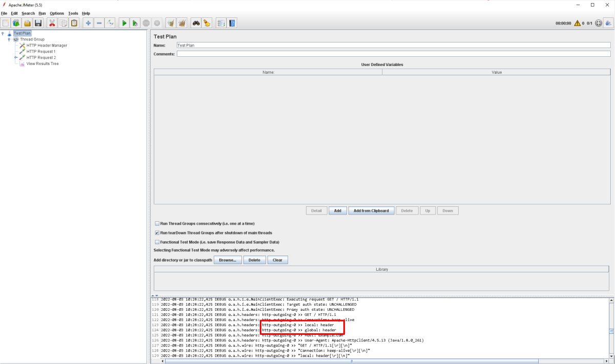Expand all tree nodes with plus icon

pyautogui.click(x=88, y=23)
